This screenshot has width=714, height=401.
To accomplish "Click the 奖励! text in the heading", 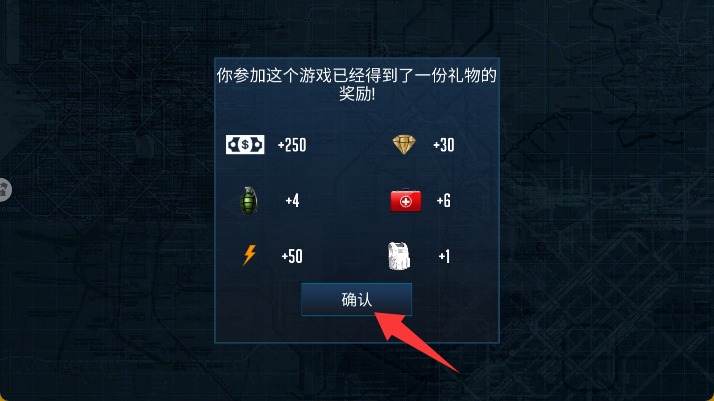I will pyautogui.click(x=357, y=94).
